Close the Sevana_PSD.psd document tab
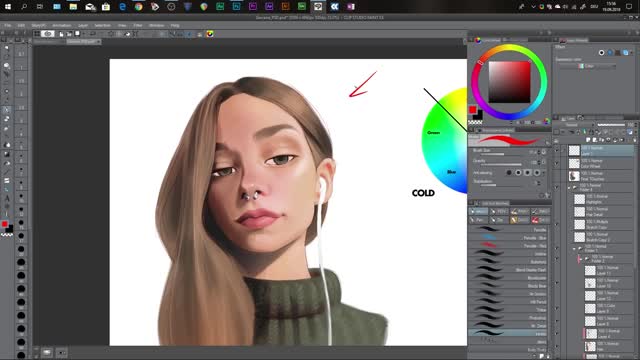 (x=99, y=42)
